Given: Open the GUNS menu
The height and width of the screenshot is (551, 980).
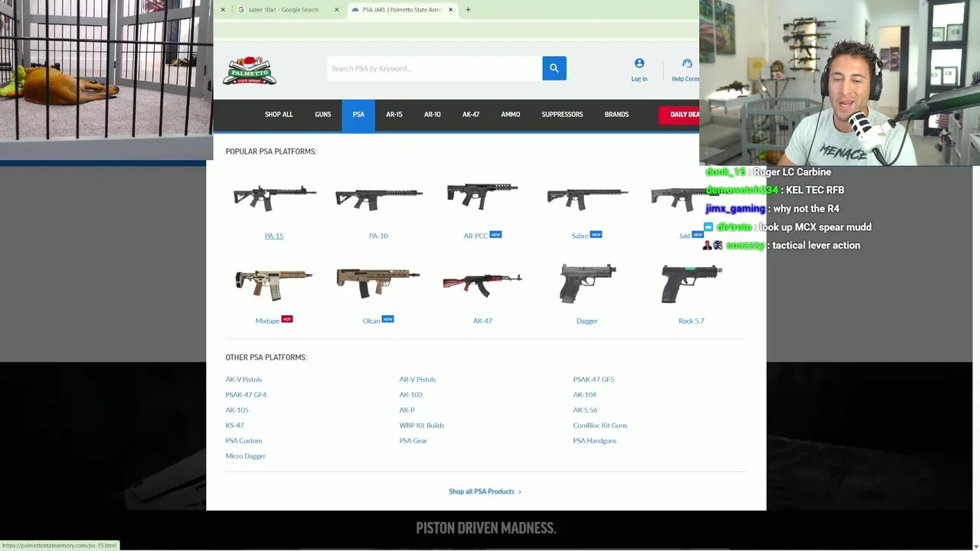Looking at the screenshot, I should pyautogui.click(x=323, y=114).
